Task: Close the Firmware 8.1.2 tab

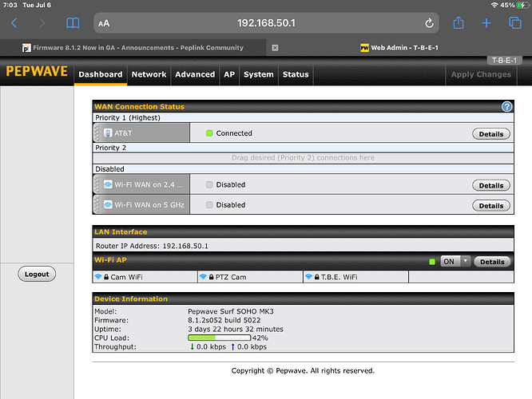Action: (x=275, y=48)
